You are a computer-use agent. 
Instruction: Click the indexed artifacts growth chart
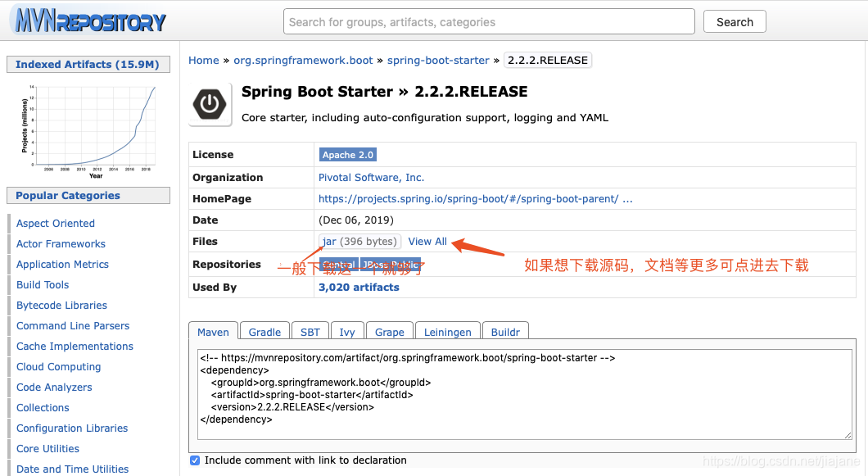point(88,131)
